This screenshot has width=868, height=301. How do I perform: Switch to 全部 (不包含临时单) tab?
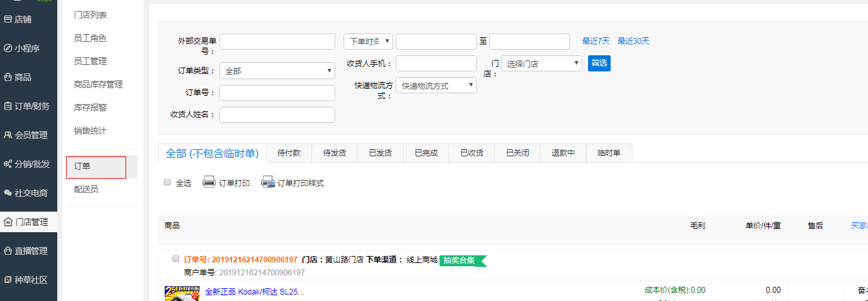pyautogui.click(x=212, y=153)
